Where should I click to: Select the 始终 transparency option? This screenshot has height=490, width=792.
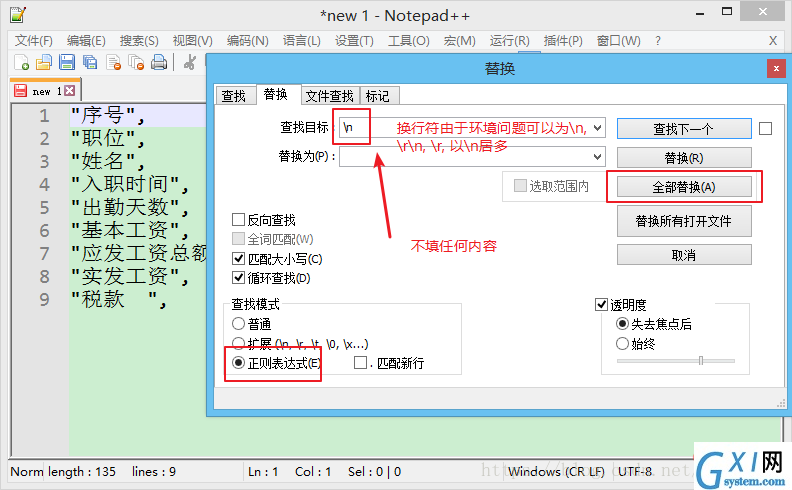(x=622, y=344)
